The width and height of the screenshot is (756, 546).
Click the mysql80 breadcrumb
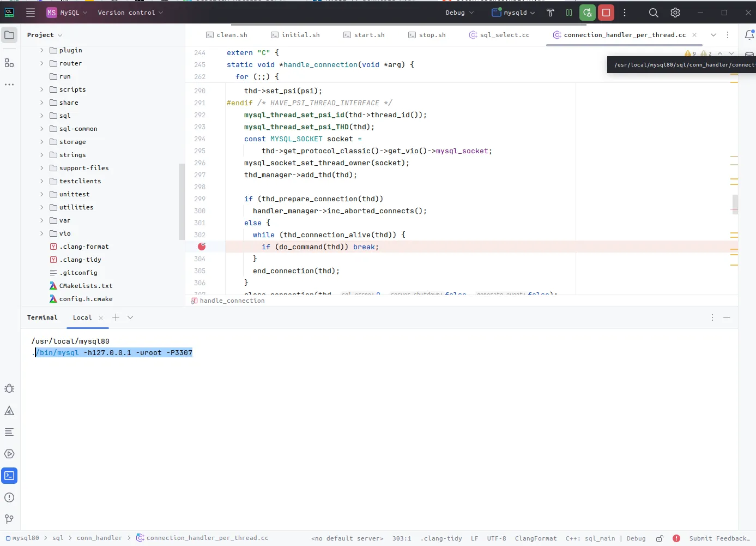[x=23, y=538]
